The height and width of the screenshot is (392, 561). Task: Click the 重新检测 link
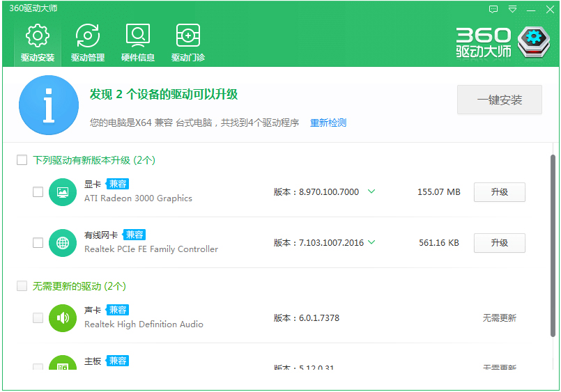(328, 123)
